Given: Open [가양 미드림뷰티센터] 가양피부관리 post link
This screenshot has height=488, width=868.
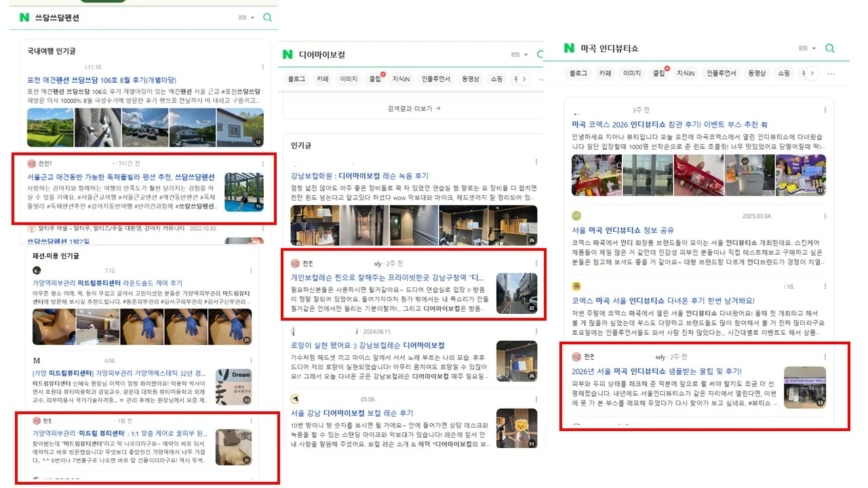Looking at the screenshot, I should click(x=120, y=373).
